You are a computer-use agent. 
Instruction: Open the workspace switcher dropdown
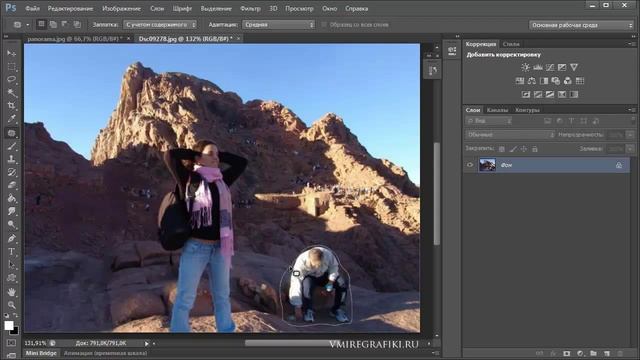pyautogui.click(x=581, y=25)
